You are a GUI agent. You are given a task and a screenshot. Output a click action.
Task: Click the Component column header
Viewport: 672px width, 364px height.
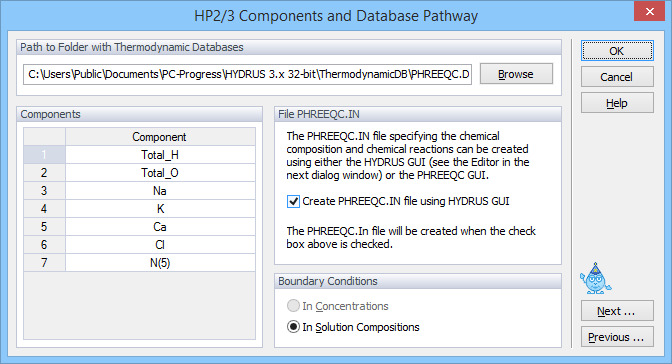(160, 137)
